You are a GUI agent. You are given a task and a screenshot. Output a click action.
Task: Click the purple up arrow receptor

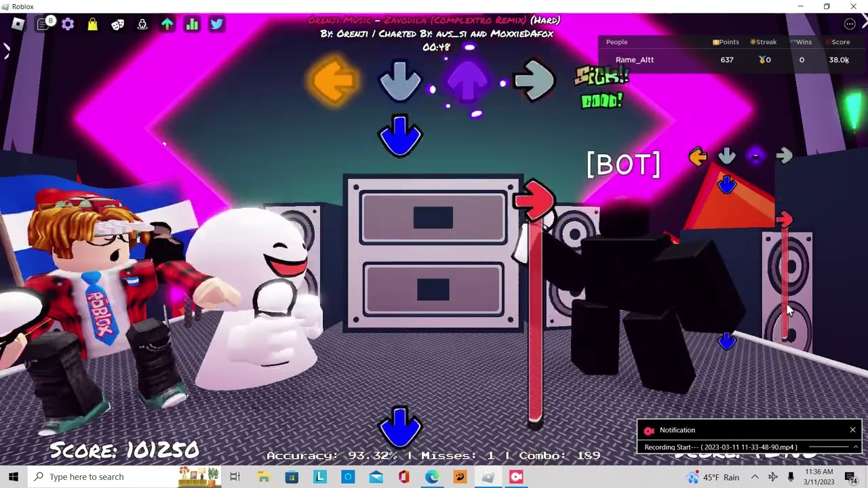coord(467,81)
